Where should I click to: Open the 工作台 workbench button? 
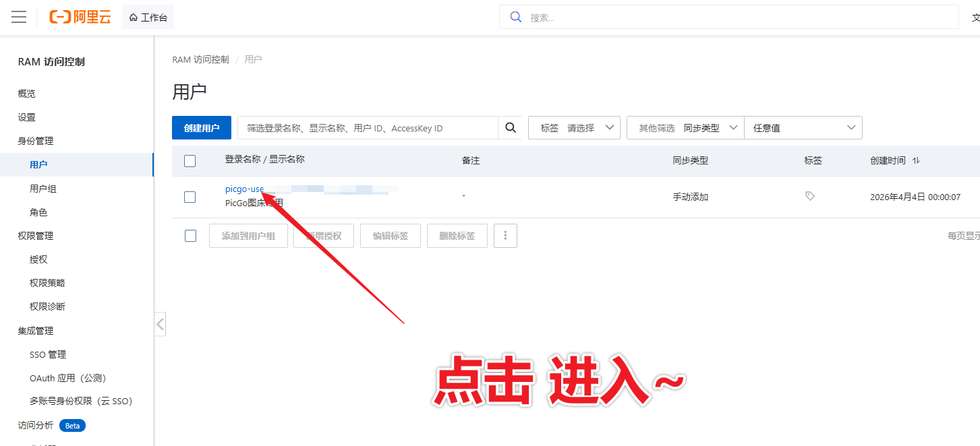point(148,17)
